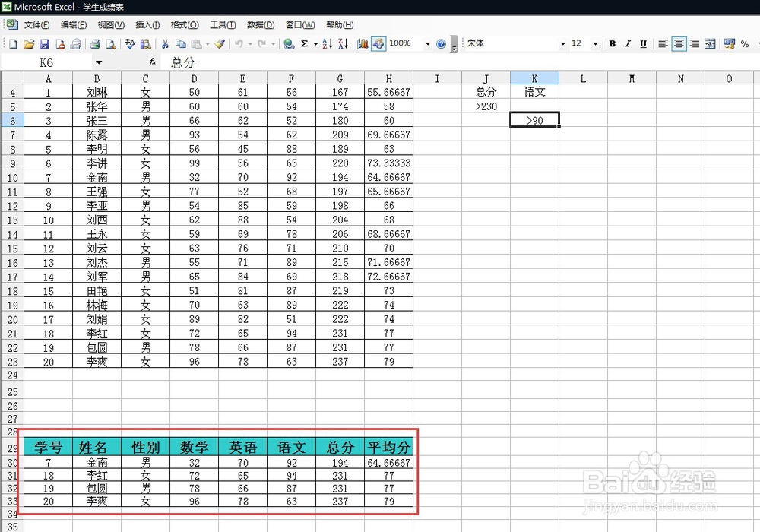Click the 平均分 header cell in row 29
The image size is (760, 532).
click(x=388, y=447)
